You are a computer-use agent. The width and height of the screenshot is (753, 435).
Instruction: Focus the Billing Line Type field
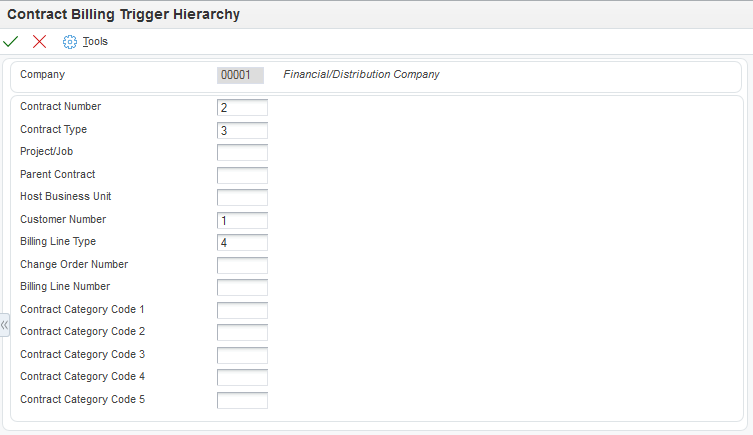click(242, 243)
